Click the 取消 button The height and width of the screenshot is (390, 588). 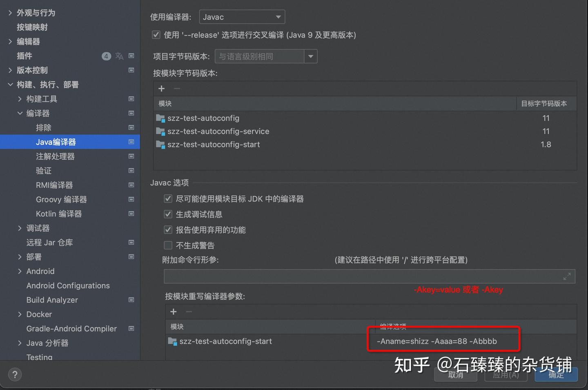pyautogui.click(x=455, y=374)
